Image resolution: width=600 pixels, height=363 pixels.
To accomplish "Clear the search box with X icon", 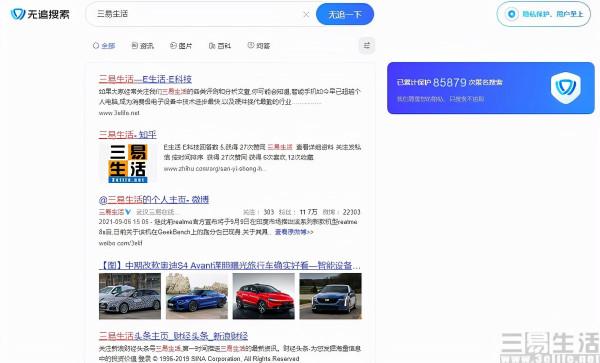I will [306, 15].
